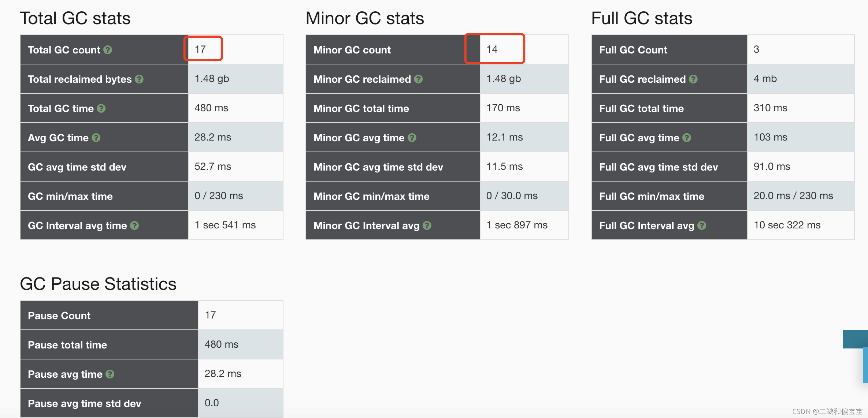Image resolution: width=868 pixels, height=418 pixels.
Task: Click the Minor GC min/max time label
Action: (x=371, y=196)
